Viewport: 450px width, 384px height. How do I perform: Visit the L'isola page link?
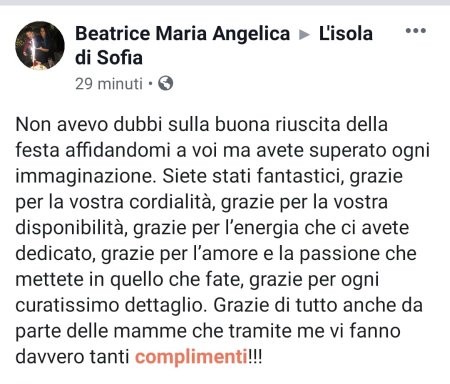(346, 34)
